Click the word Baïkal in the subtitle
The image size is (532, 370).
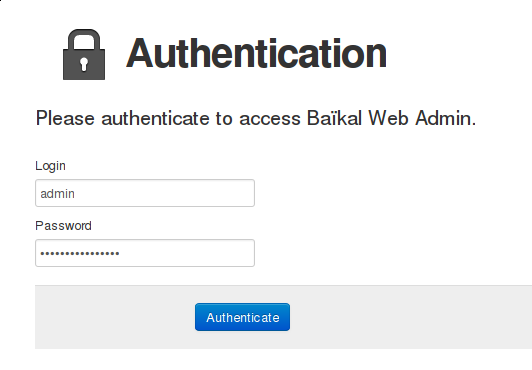334,118
